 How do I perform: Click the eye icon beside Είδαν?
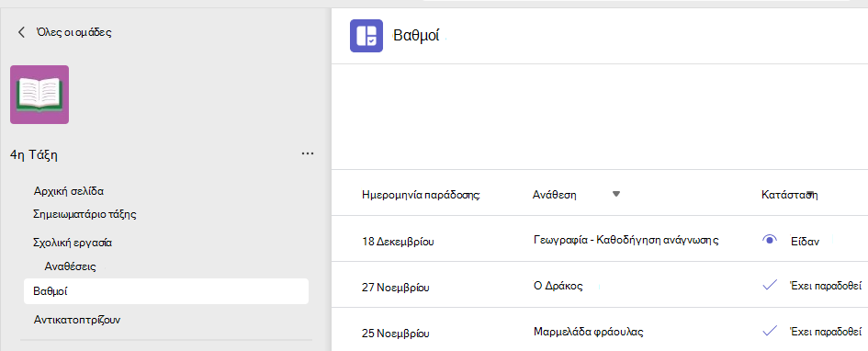[x=770, y=240]
